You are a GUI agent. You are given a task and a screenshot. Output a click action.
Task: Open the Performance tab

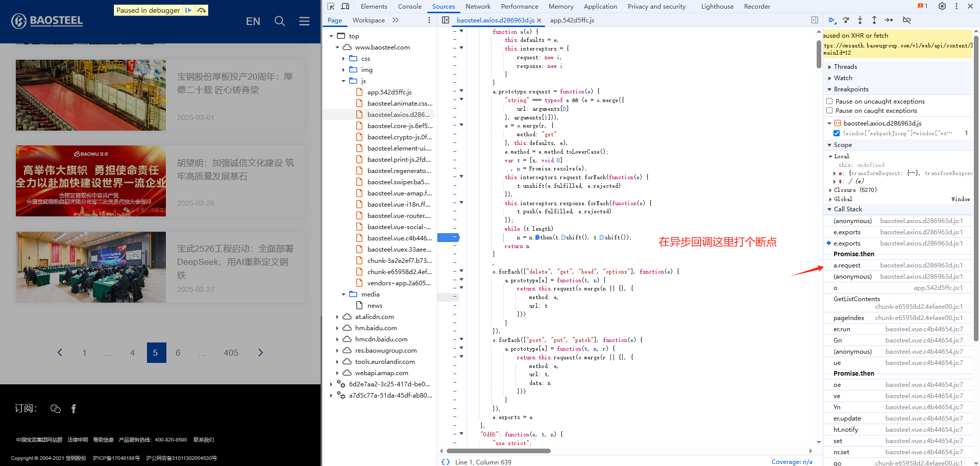(520, 6)
